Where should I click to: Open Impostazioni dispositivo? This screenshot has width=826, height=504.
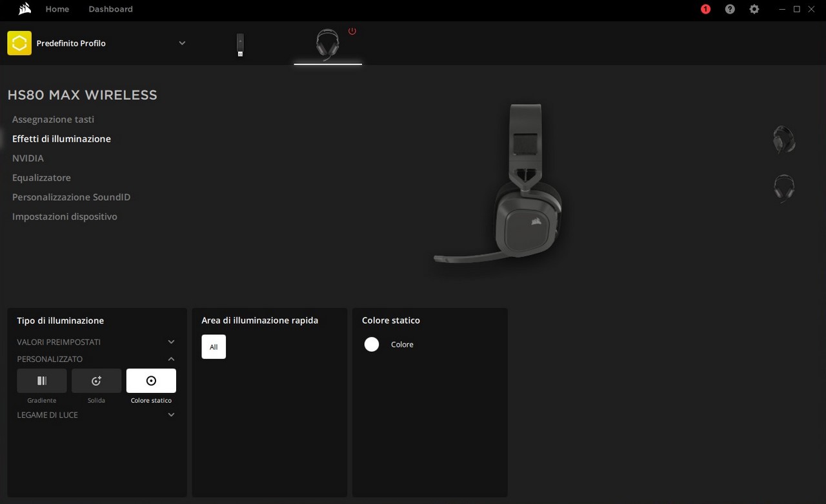pos(65,217)
